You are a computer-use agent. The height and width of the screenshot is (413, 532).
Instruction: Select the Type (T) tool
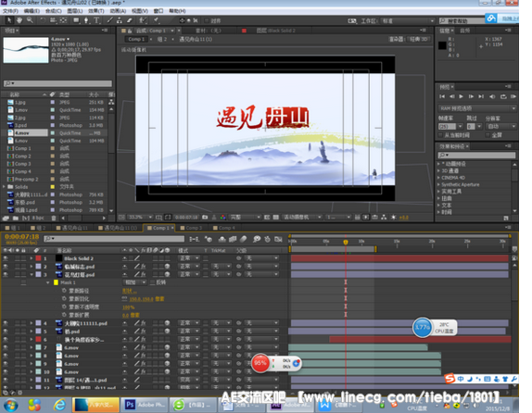pos(96,20)
